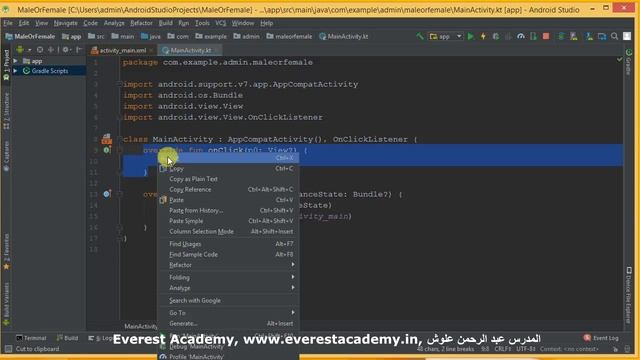Click Attach debugger to Android process icon
This screenshot has width=640, height=360.
point(533,36)
